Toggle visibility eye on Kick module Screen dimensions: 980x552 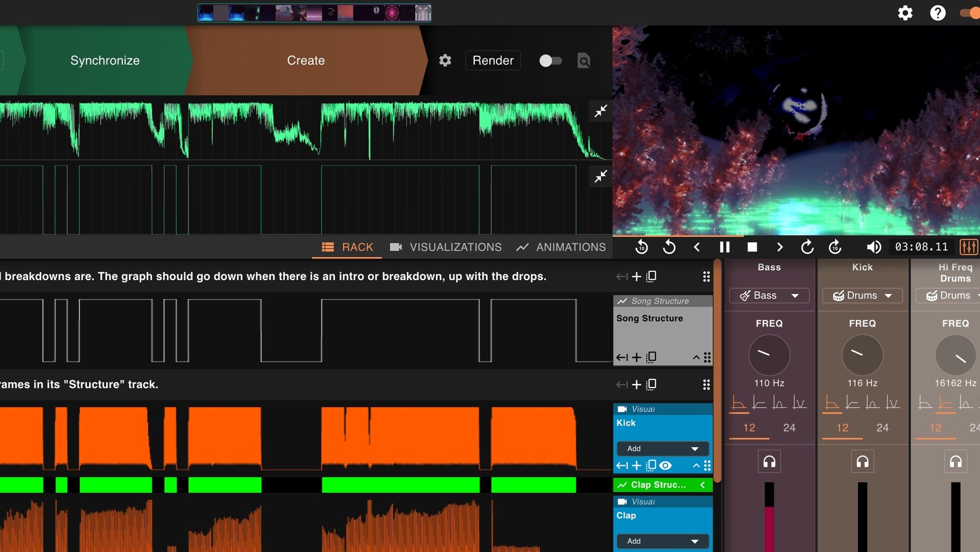click(665, 465)
